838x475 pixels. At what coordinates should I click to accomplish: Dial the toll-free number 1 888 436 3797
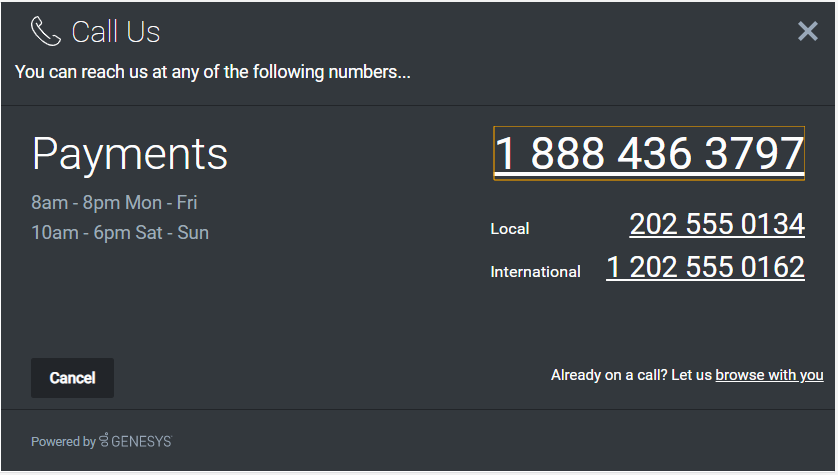649,154
